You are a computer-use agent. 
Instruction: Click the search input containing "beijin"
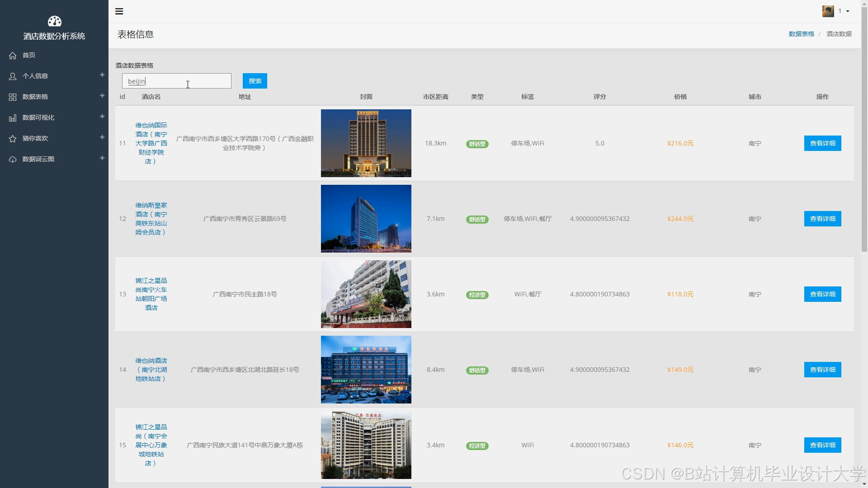[x=176, y=81]
